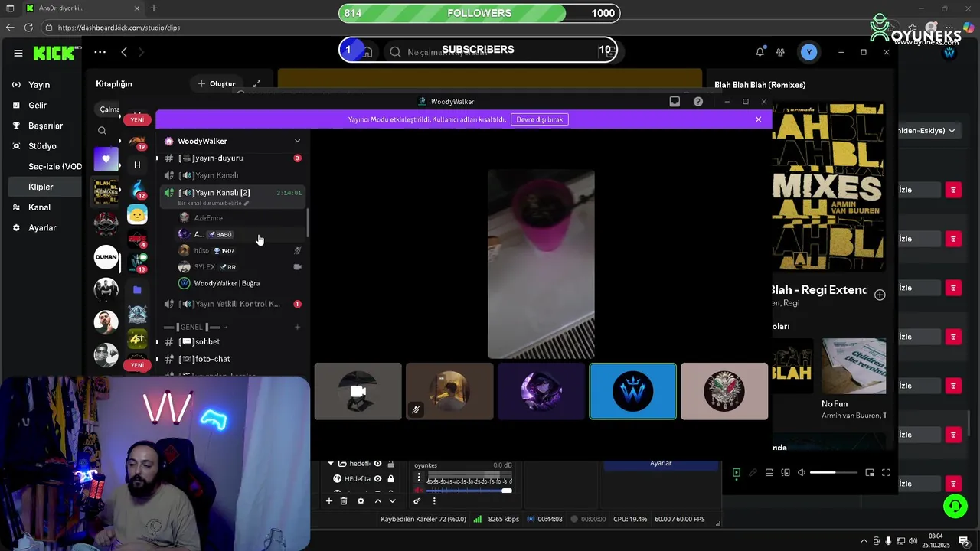This screenshot has height=551, width=980.
Task: Toggle visibility of the HEdef ta OBS source
Action: (x=377, y=479)
